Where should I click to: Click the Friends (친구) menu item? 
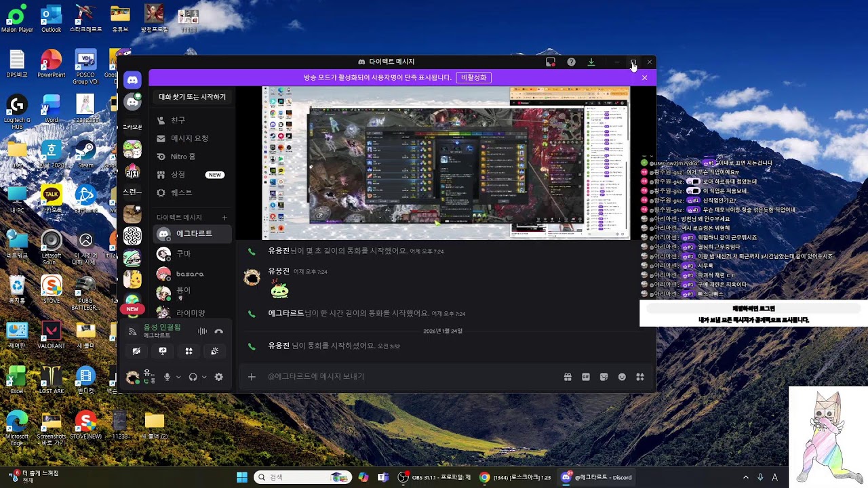192,120
